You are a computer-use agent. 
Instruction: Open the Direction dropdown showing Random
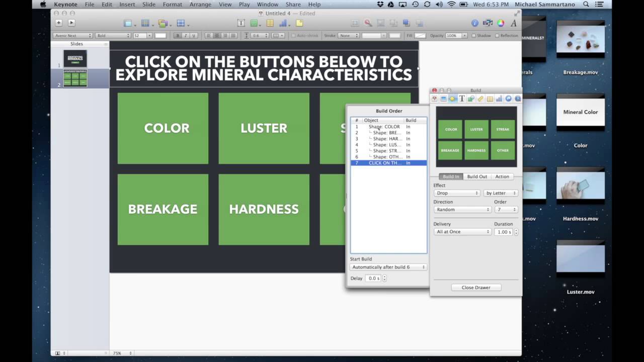point(462,210)
